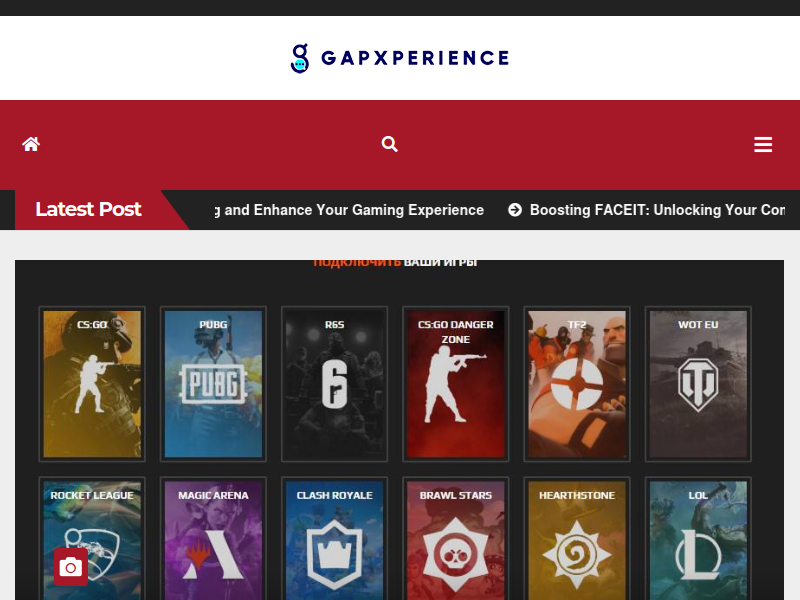Select the TF2 game card
Screen dimensions: 800x600
(577, 384)
